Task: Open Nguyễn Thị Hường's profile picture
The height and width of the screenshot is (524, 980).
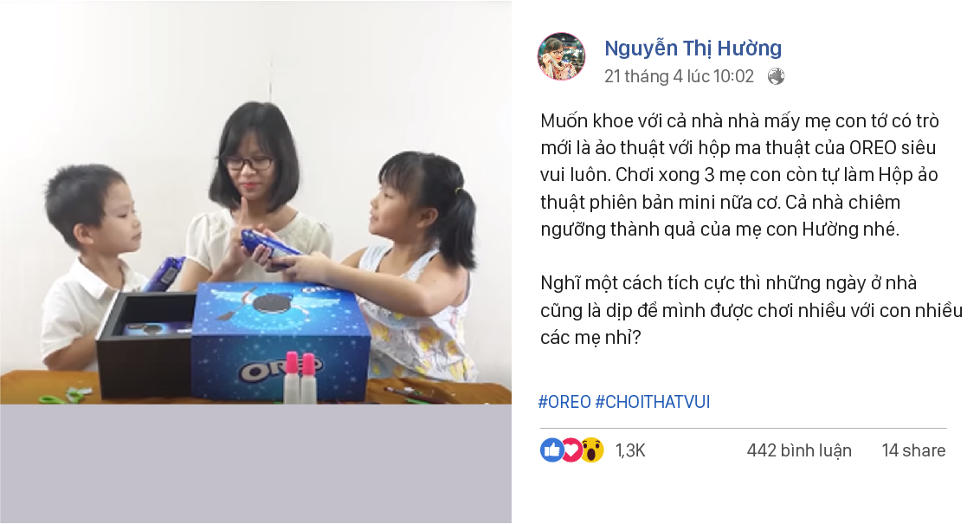Action: point(561,57)
